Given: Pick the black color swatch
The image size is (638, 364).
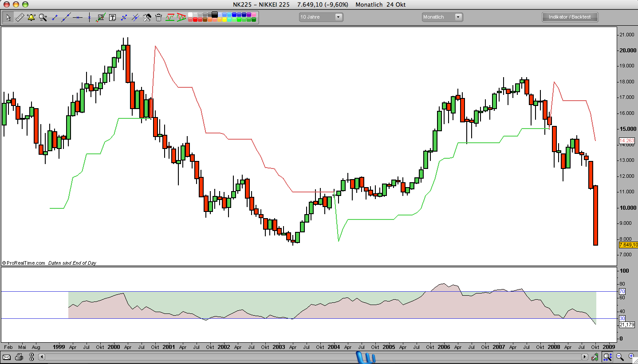Looking at the screenshot, I should pos(215,15).
